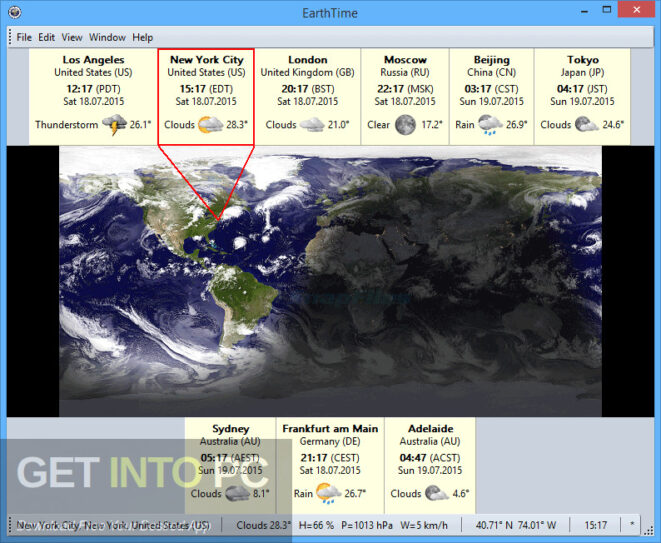Click Moscow time 22:17 (MSK)
661x543 pixels.
pos(405,89)
